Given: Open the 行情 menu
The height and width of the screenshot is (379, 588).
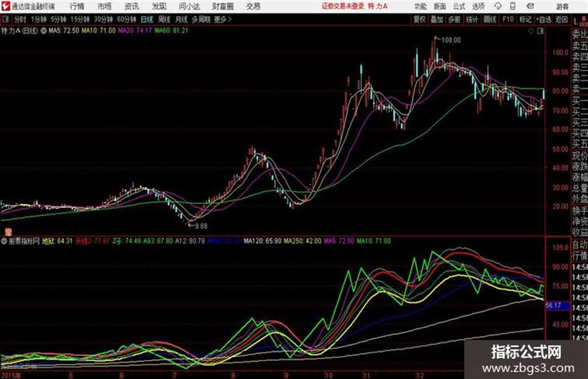Looking at the screenshot, I should [77, 6].
